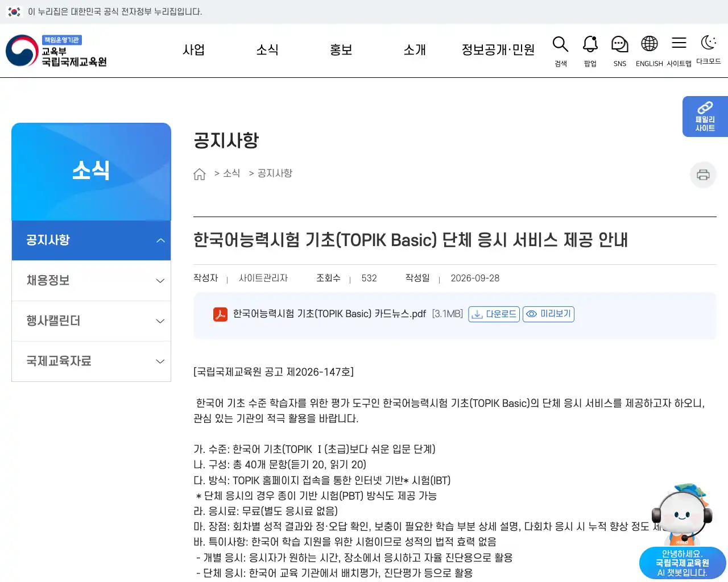Download the TOPIK Basic 카드뉴스 PDF (다운로드)
This screenshot has height=582, width=728.
pos(494,314)
